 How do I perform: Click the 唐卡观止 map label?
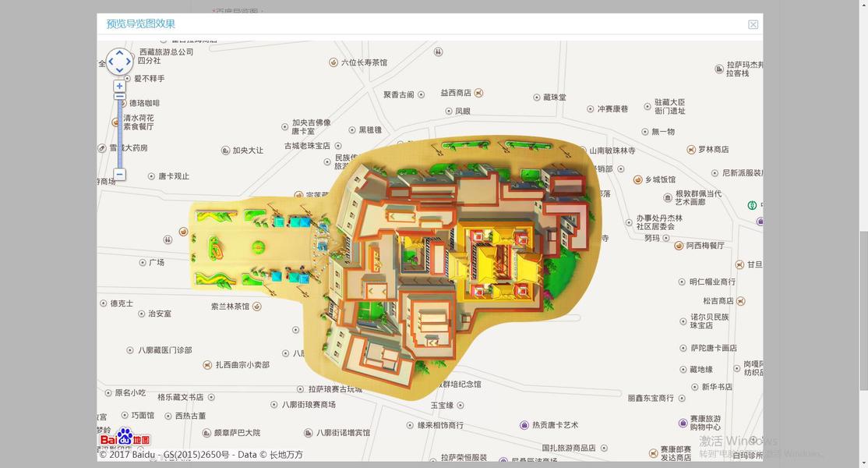pyautogui.click(x=174, y=176)
